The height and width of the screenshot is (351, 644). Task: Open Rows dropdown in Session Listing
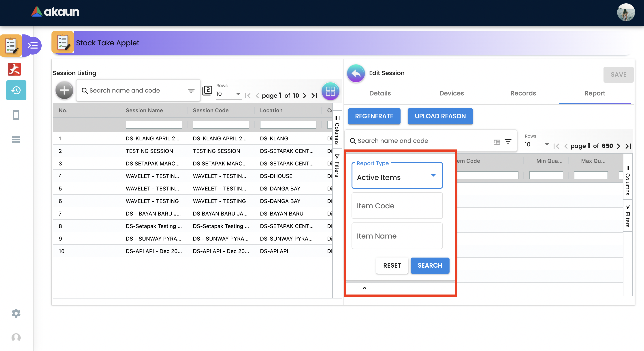coord(228,94)
